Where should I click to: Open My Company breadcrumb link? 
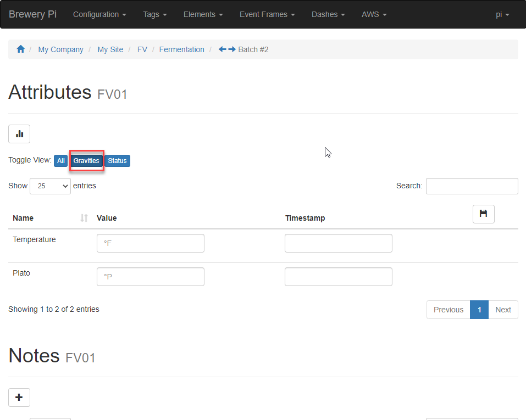[60, 49]
